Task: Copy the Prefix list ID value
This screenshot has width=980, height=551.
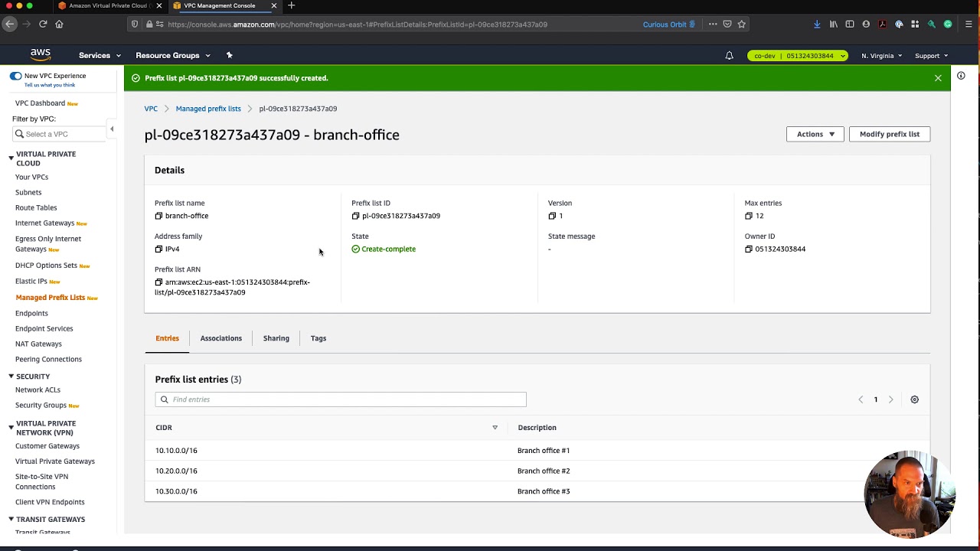Action: (355, 216)
